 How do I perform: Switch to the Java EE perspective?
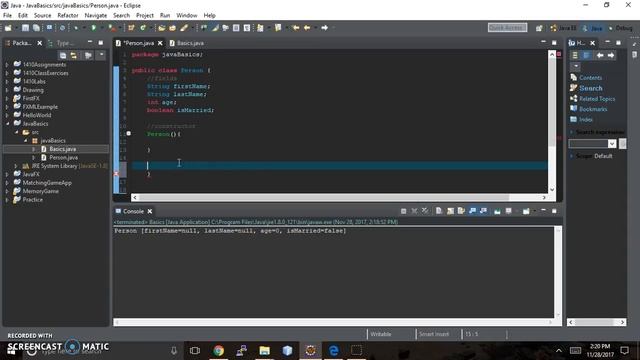point(563,28)
